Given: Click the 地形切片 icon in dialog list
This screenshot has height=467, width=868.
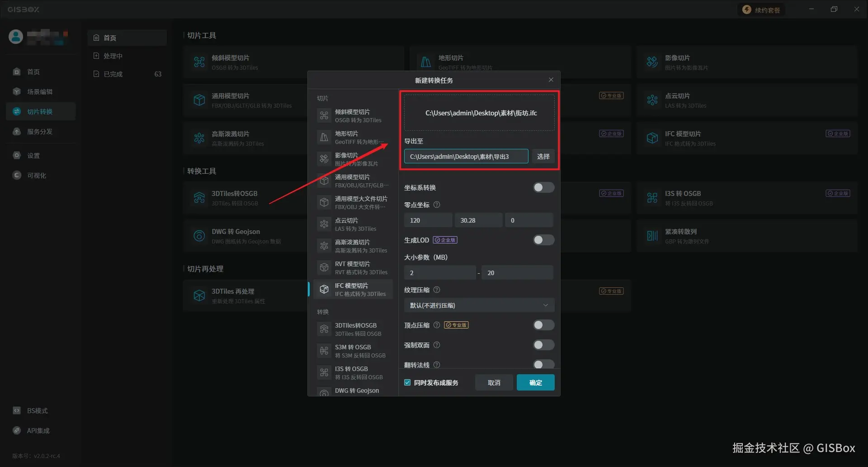Looking at the screenshot, I should pos(324,137).
